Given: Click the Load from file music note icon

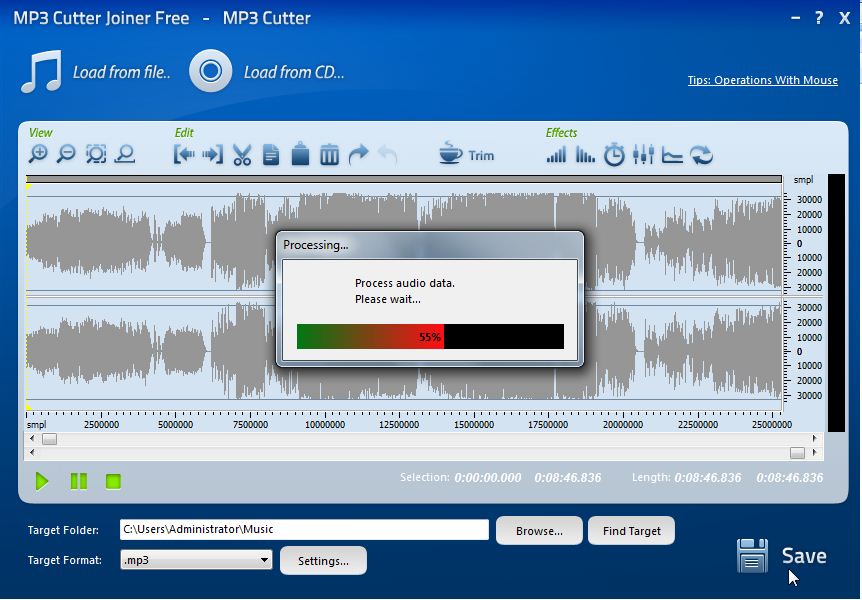Looking at the screenshot, I should tap(42, 71).
